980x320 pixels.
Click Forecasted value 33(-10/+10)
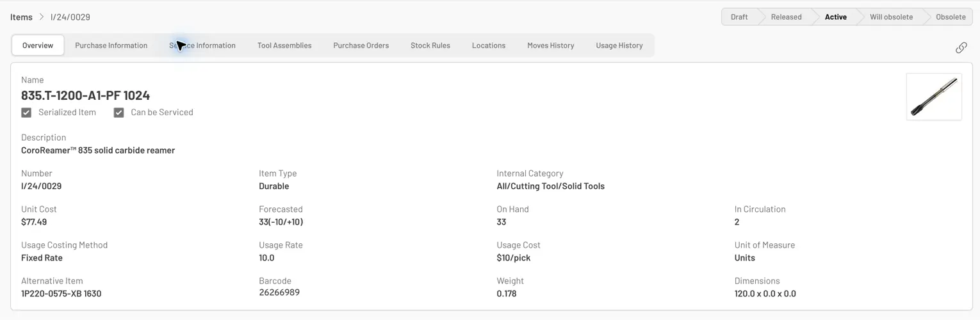[281, 222]
